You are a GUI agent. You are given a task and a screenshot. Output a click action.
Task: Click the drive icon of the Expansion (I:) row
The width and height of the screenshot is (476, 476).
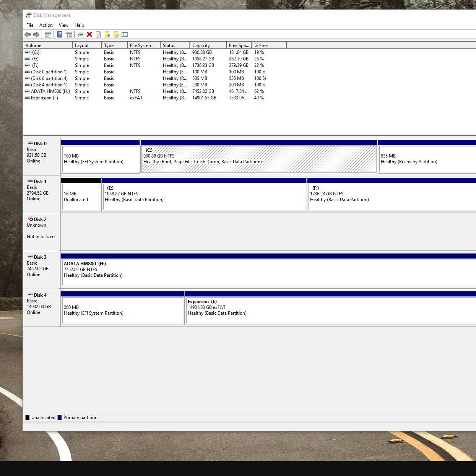pos(27,98)
